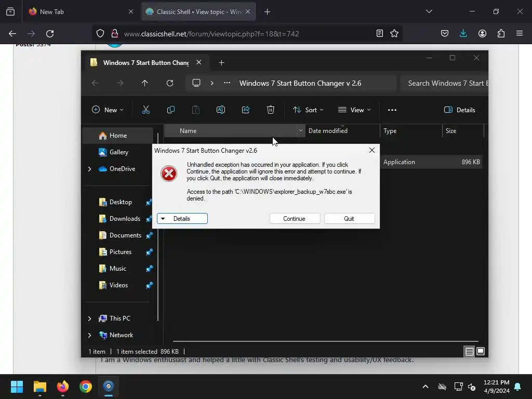532x399 pixels.
Task: Click Explorer's Back arrow
Action: (95, 83)
